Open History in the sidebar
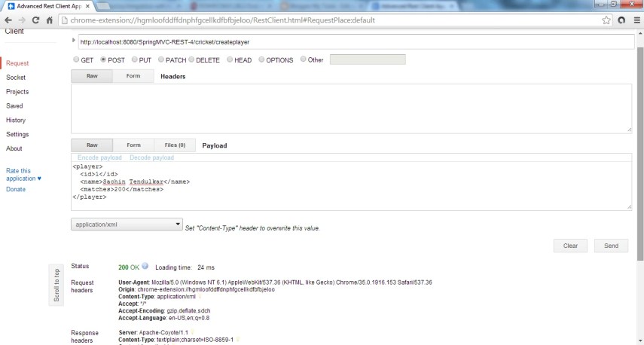This screenshot has width=644, height=345. (x=16, y=120)
